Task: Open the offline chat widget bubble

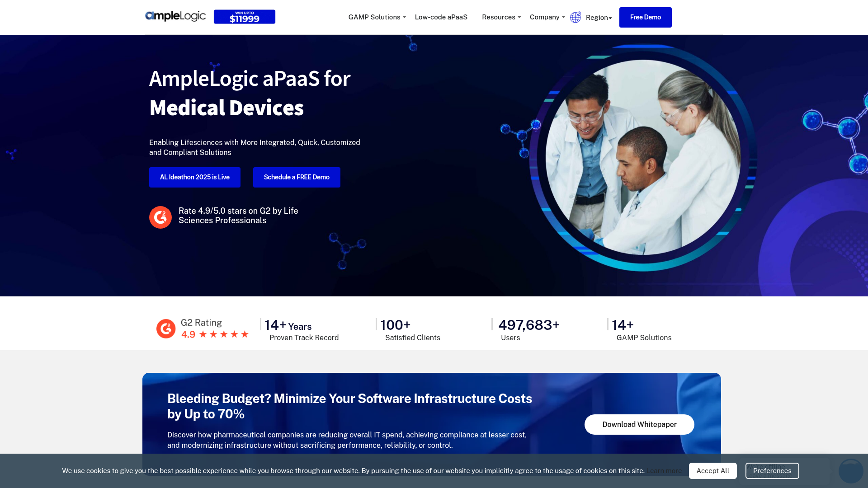Action: (x=851, y=471)
